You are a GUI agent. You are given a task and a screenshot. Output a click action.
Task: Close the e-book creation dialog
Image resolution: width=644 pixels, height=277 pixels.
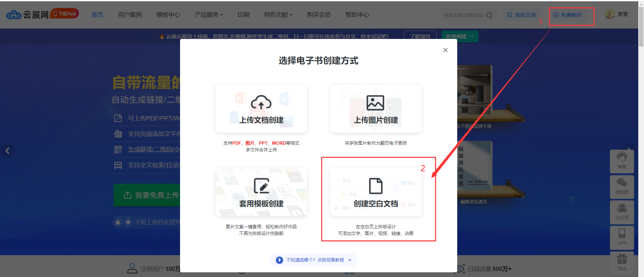point(445,50)
